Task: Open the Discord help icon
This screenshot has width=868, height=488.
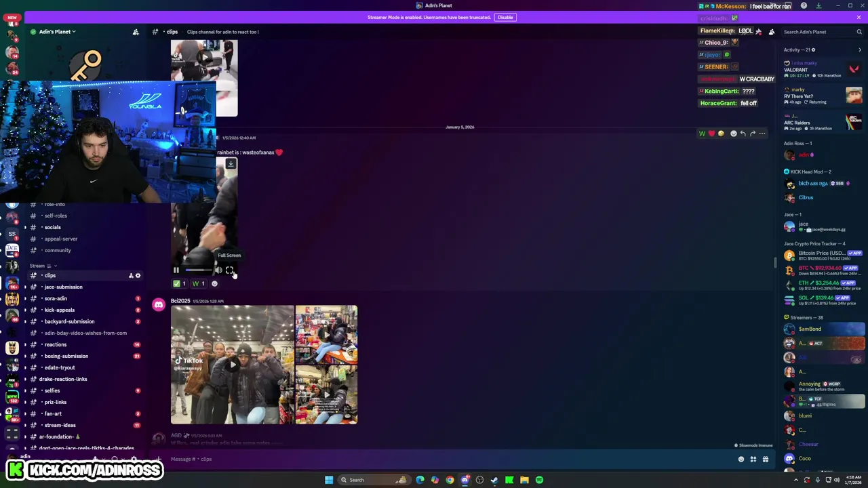Action: point(804,5)
